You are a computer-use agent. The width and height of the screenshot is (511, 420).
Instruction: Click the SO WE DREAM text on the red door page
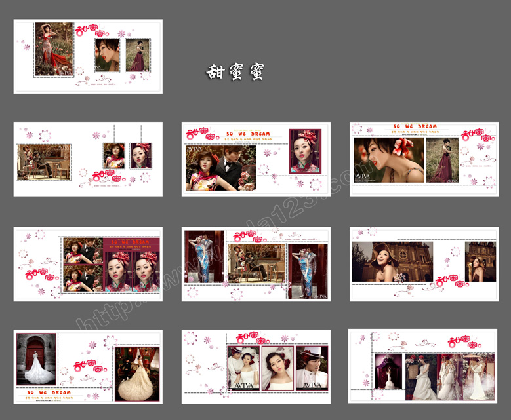[49, 392]
